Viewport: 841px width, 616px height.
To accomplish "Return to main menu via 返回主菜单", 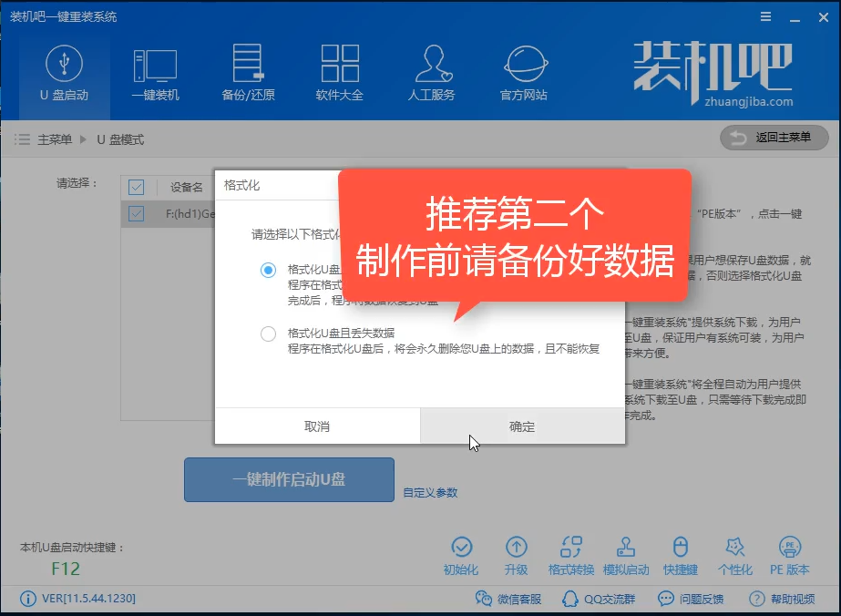I will tap(774, 138).
